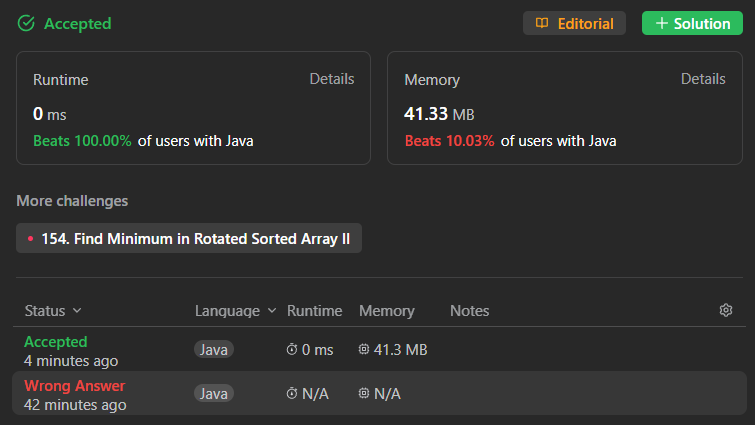Viewport: 755px width, 425px height.
Task: Click the memory chip icon beside 41.3 MB
Action: click(364, 350)
